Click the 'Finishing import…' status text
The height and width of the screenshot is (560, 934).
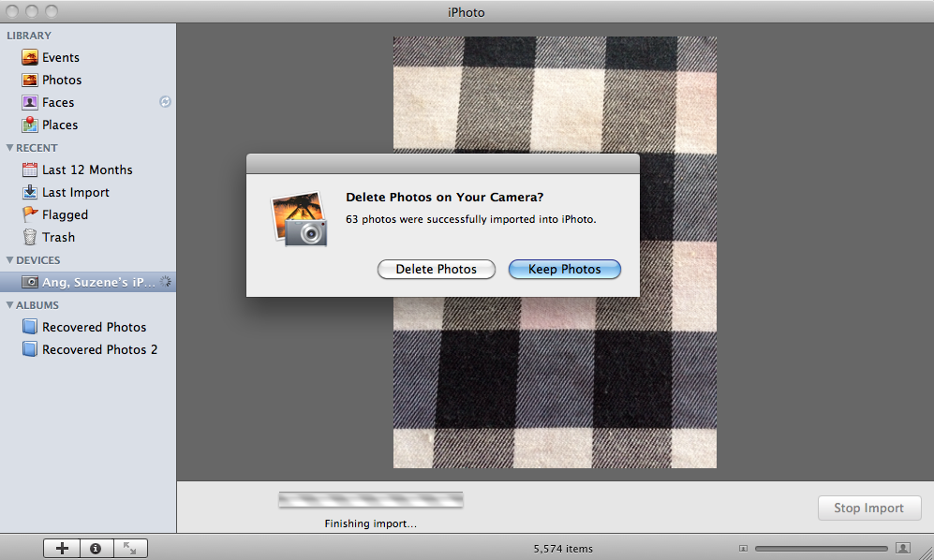click(x=370, y=523)
